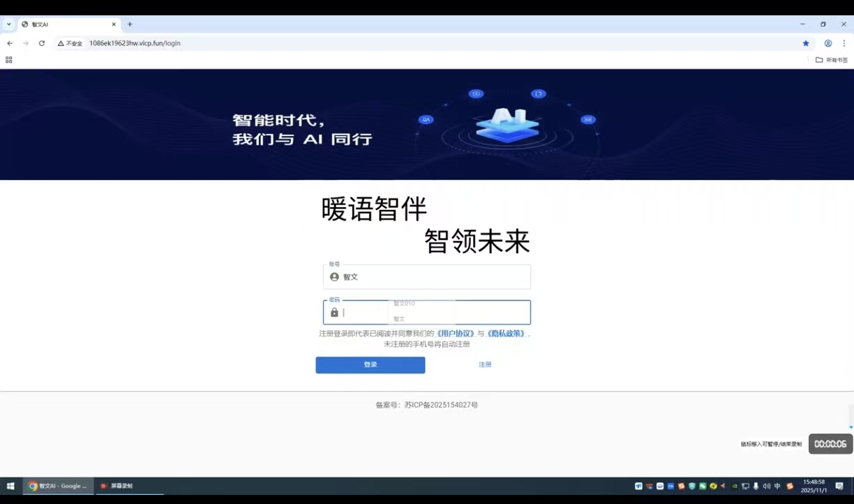The image size is (854, 504).
Task: Click the 注册 register link
Action: [x=485, y=365]
